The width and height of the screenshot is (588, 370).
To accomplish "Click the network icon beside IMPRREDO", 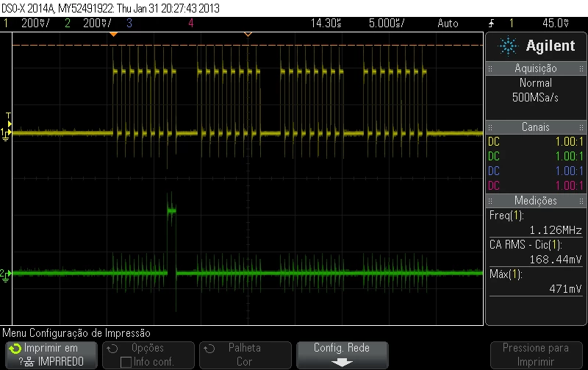I will (29, 363).
